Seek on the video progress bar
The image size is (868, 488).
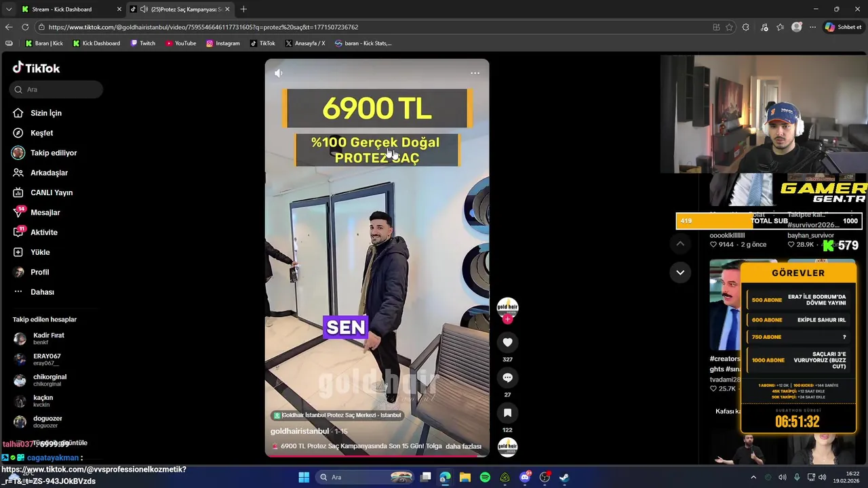pyautogui.click(x=376, y=456)
